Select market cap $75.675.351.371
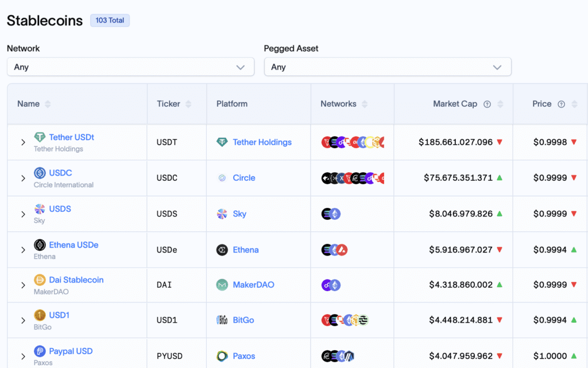Viewport: 588px width, 368px height. 458,177
